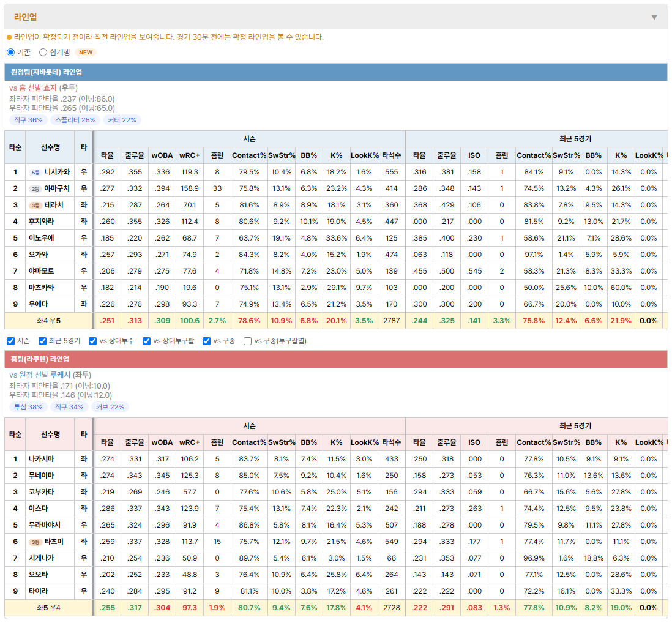Click the wRC+ column header in away table
Image resolution: width=672 pixels, height=623 pixels.
190,155
